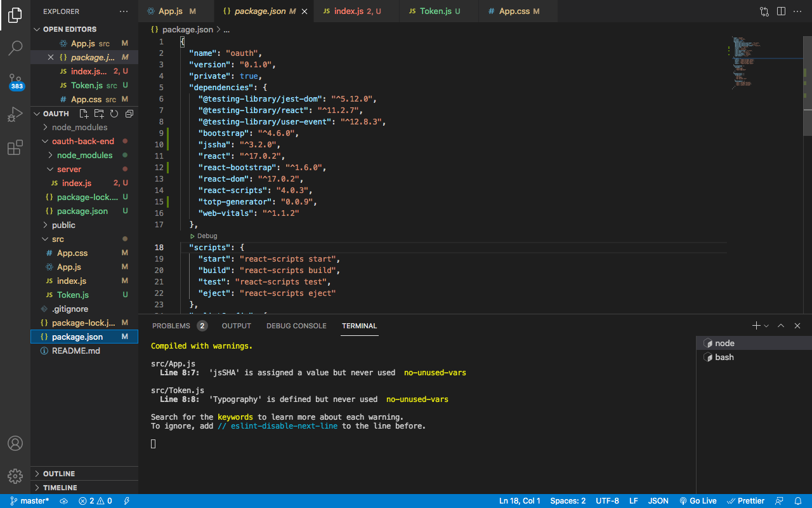
Task: Click the Debug code lens above scripts
Action: 207,236
